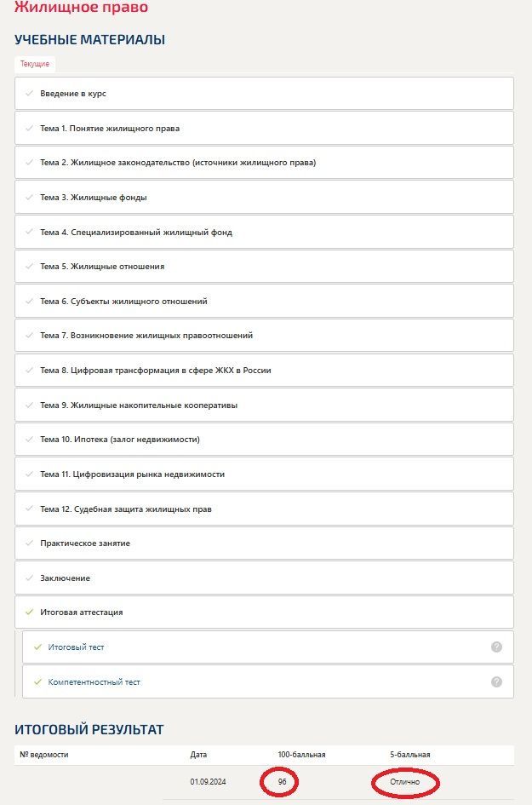Click the checkmark icon next to Введение в курс
The height and width of the screenshot is (805, 532).
click(x=29, y=94)
